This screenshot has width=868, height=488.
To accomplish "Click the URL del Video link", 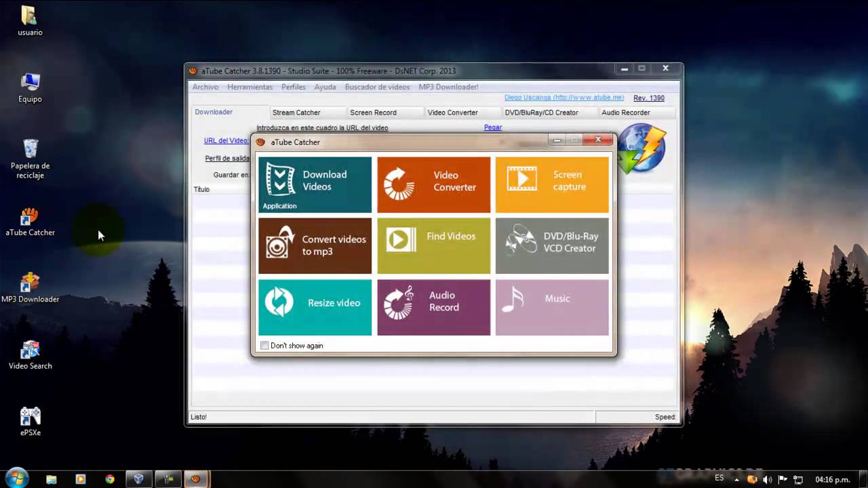I will (226, 141).
